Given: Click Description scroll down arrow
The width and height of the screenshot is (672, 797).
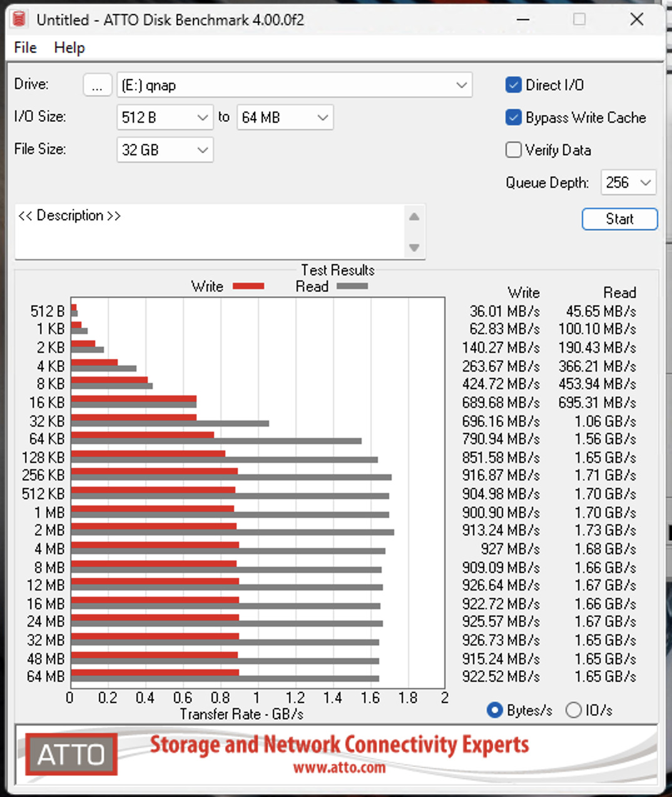Looking at the screenshot, I should pyautogui.click(x=414, y=247).
